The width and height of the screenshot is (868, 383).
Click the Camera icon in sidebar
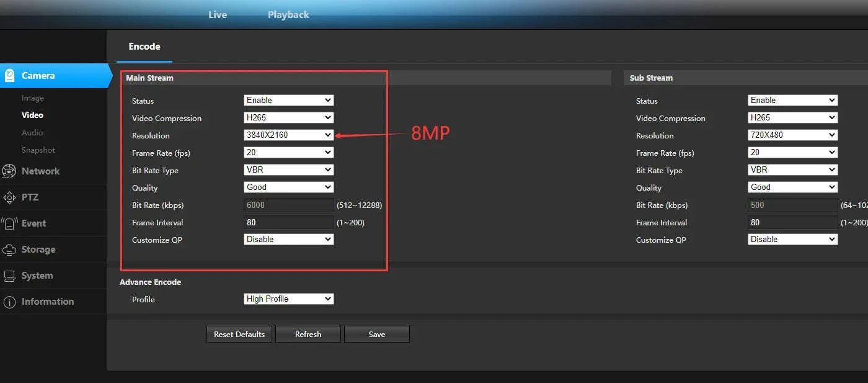[x=10, y=76]
